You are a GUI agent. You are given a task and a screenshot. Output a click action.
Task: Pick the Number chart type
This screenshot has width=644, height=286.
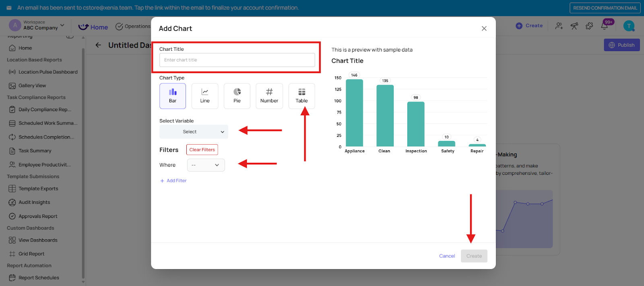269,96
